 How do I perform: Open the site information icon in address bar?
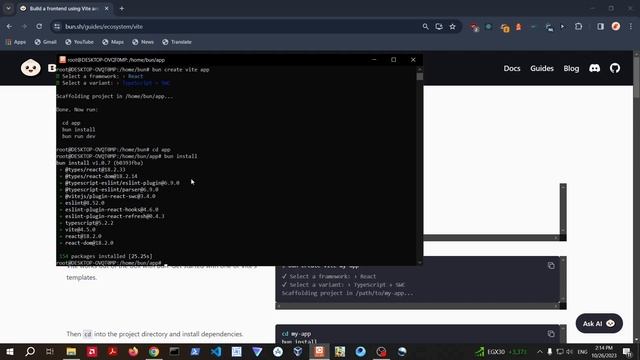coord(57,27)
